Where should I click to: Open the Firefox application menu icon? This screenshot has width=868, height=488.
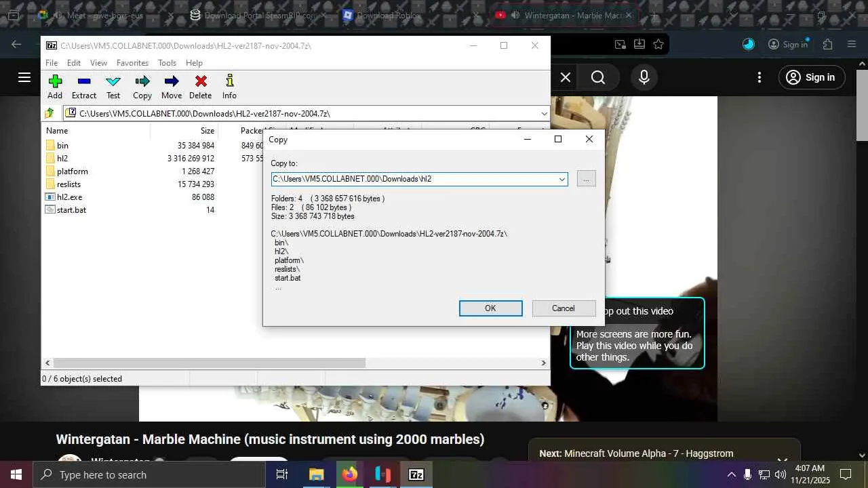(852, 45)
